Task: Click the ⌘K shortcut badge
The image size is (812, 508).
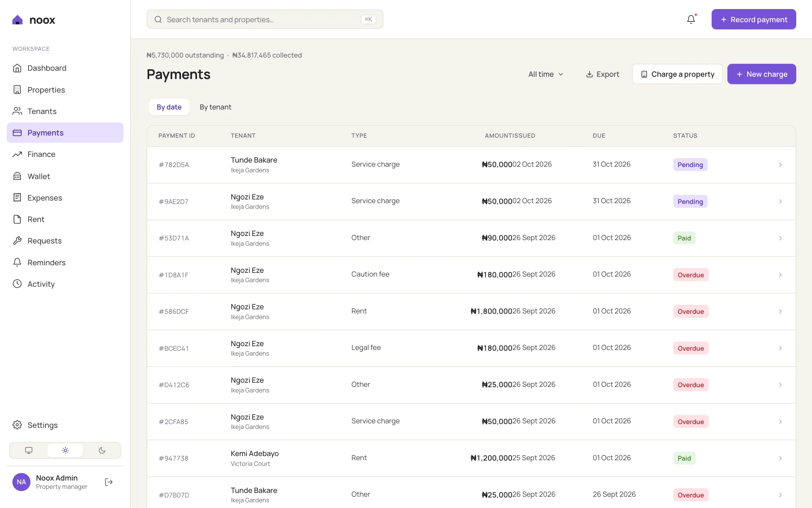Action: pos(368,19)
